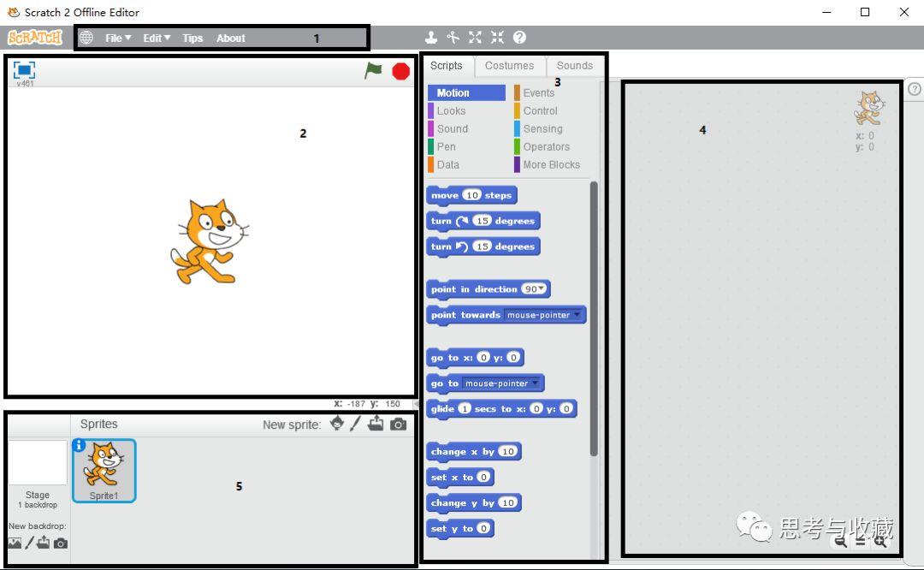Stop all scripts with red stop sign
This screenshot has width=924, height=570.
[400, 71]
